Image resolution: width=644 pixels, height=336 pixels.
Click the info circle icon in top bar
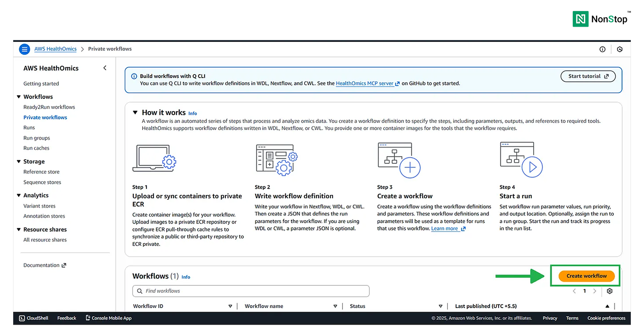pos(602,49)
